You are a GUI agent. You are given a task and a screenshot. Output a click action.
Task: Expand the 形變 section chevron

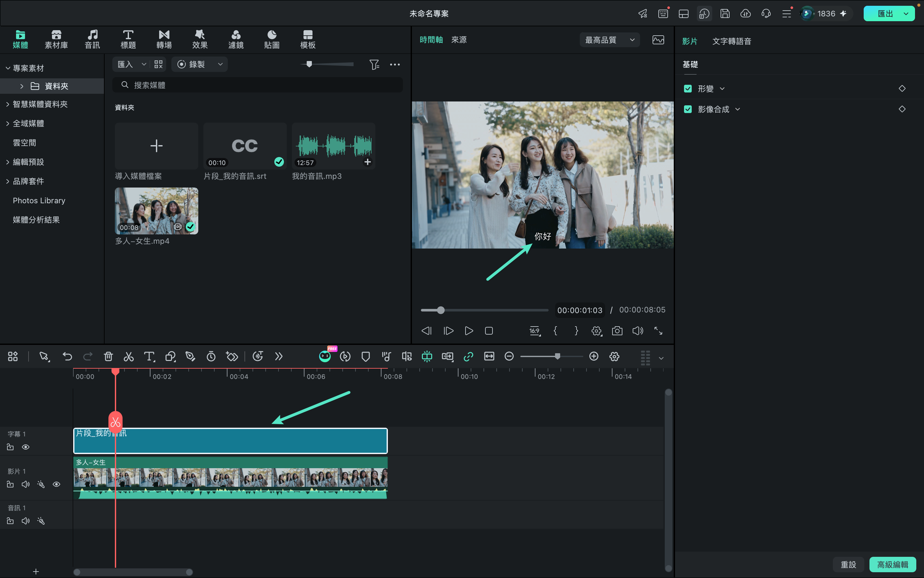pos(722,89)
